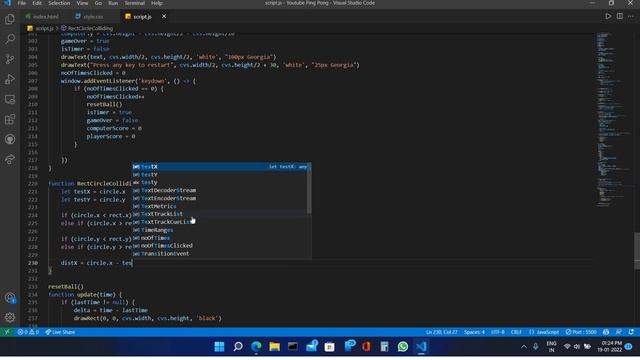Open the Selection menu
This screenshot has width=640, height=360.
[59, 3]
